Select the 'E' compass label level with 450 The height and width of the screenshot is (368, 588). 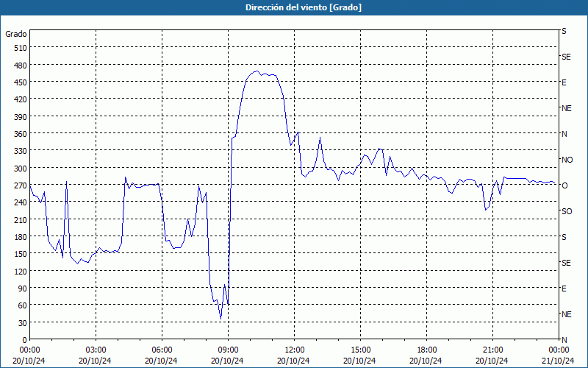coord(564,82)
